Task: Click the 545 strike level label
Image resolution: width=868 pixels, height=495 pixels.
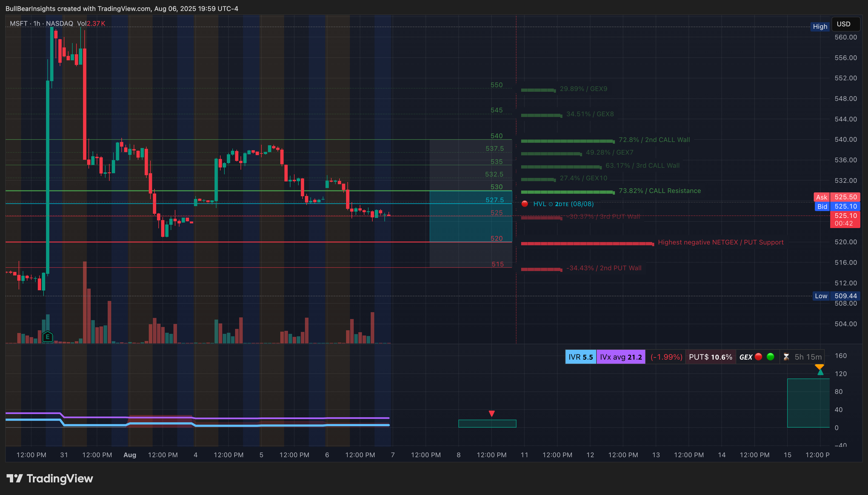Action: (496, 110)
